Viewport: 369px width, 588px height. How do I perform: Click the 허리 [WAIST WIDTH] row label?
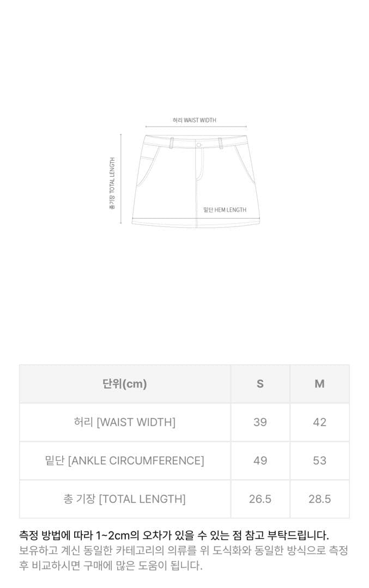[125, 422]
